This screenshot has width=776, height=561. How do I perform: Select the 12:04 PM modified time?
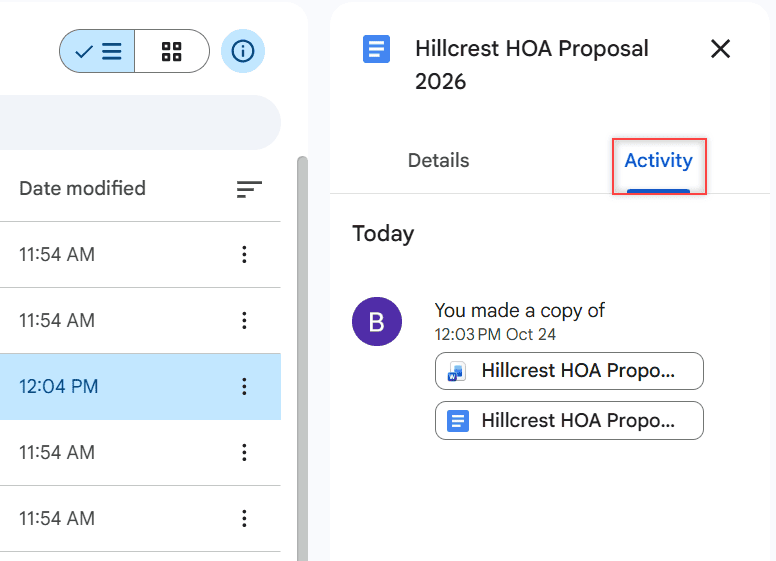(58, 386)
